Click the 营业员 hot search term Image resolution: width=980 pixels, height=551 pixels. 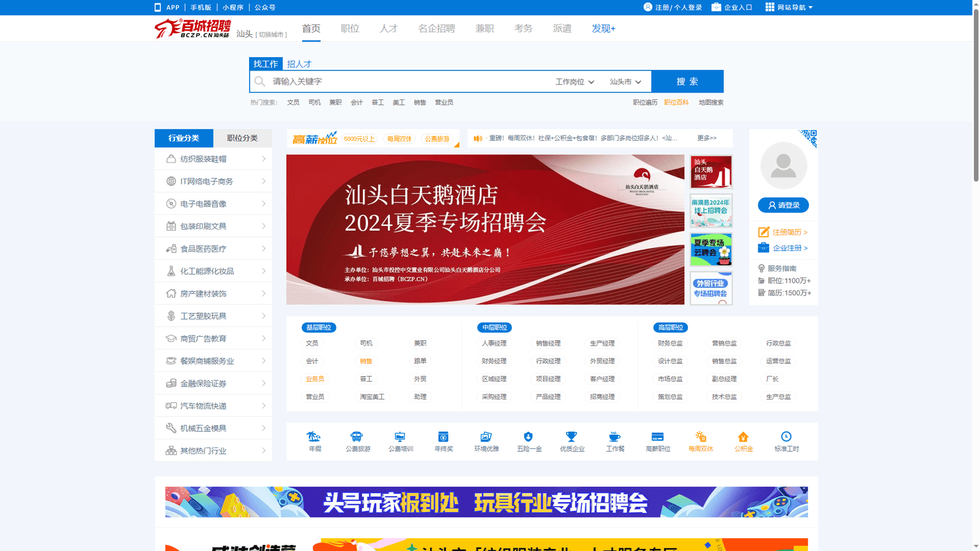pyautogui.click(x=444, y=103)
